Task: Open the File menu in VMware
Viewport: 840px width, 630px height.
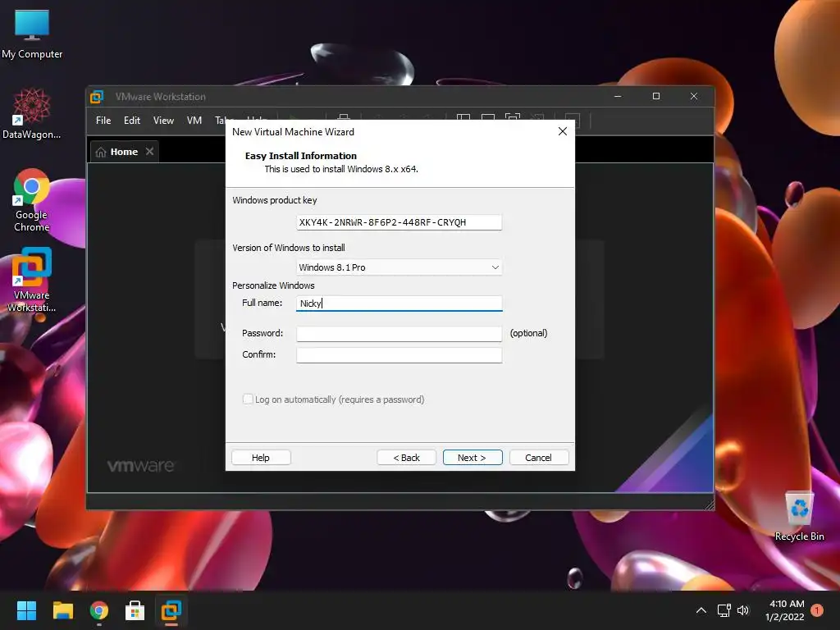Action: tap(103, 121)
